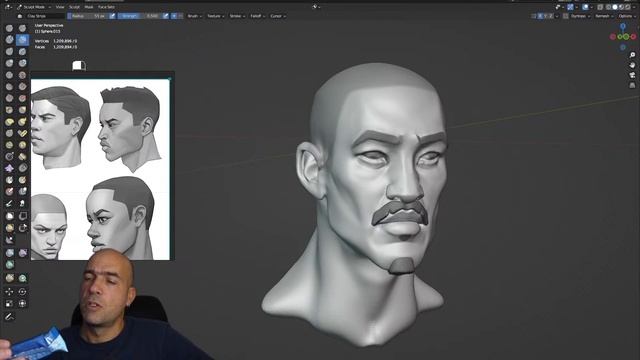This screenshot has width=640, height=360.
Task: Select the Move transform tool
Action: [x=9, y=291]
